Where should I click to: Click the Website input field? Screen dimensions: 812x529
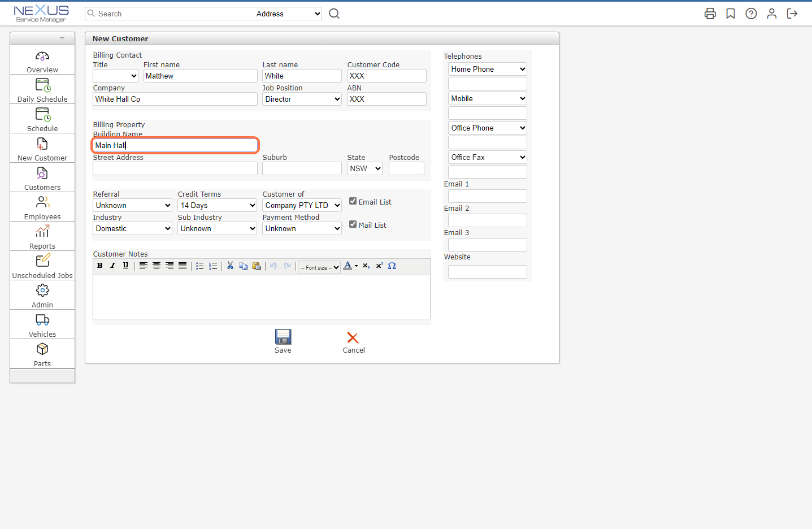coord(488,272)
